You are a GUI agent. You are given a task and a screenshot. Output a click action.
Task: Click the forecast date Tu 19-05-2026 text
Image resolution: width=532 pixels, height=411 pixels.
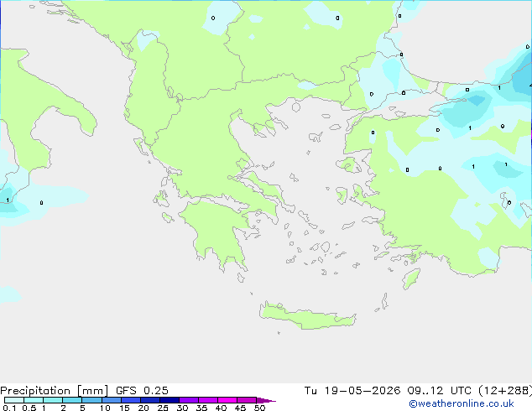tap(352, 391)
